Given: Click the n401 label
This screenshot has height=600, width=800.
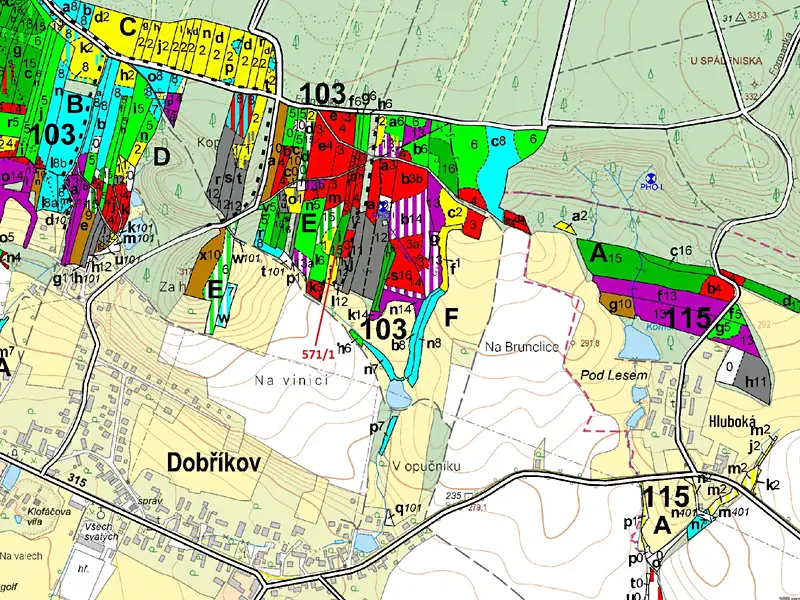Looking at the screenshot, I should pos(685,512).
